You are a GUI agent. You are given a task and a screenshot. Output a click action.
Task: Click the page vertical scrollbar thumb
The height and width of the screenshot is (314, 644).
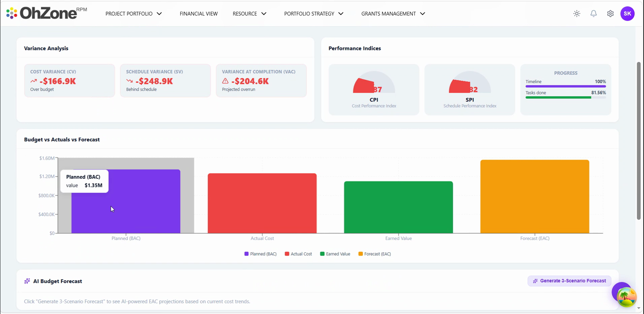click(639, 140)
